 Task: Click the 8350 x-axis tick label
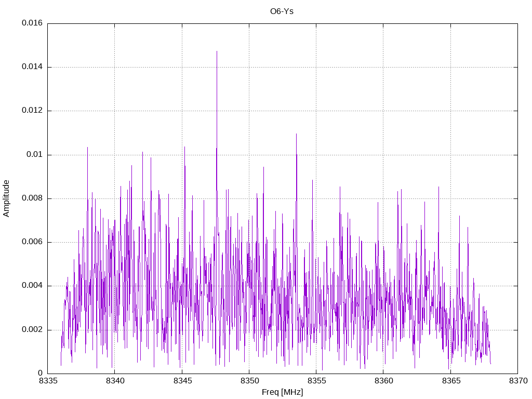tap(249, 381)
